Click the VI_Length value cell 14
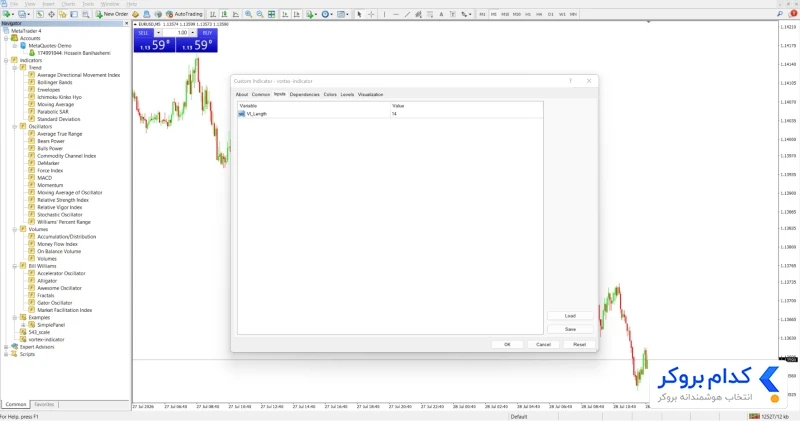Image resolution: width=800 pixels, height=421 pixels. pyautogui.click(x=466, y=114)
